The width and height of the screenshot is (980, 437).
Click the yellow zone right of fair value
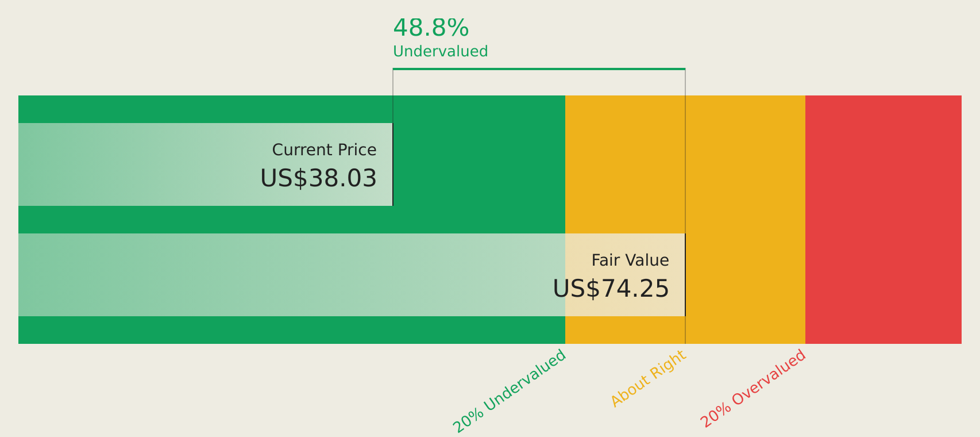745,220
